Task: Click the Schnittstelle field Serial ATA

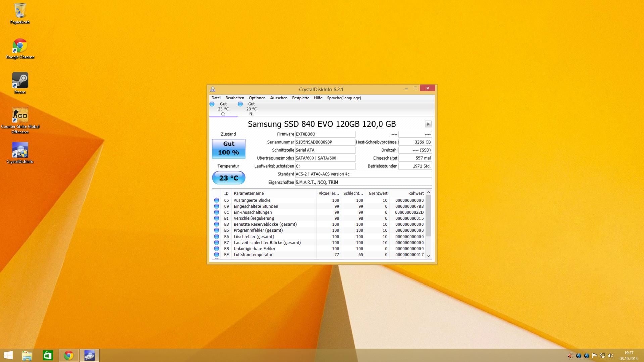Action: pyautogui.click(x=325, y=150)
